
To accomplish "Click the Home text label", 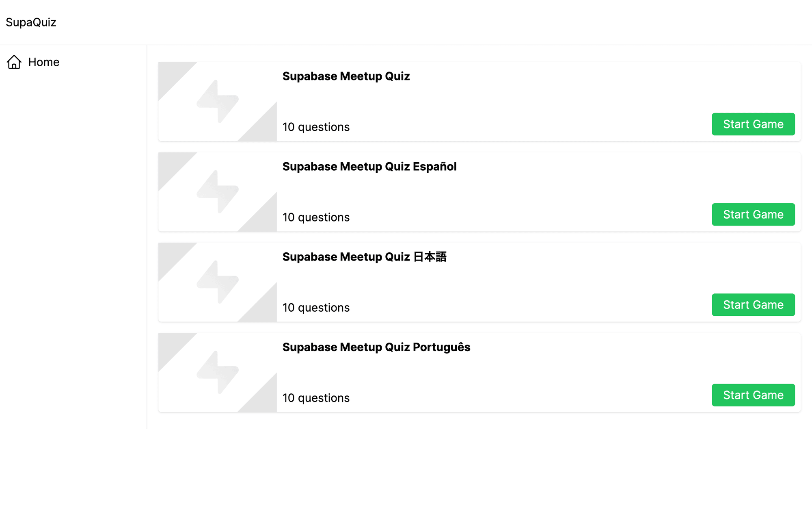I will (44, 62).
